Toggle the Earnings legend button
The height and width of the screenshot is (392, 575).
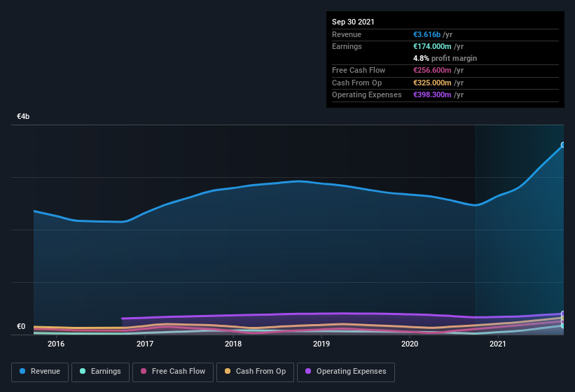point(100,372)
